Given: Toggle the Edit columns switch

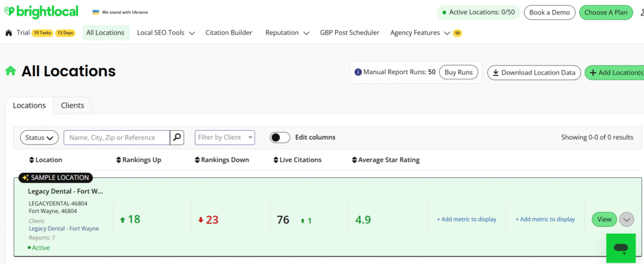Looking at the screenshot, I should coord(280,138).
